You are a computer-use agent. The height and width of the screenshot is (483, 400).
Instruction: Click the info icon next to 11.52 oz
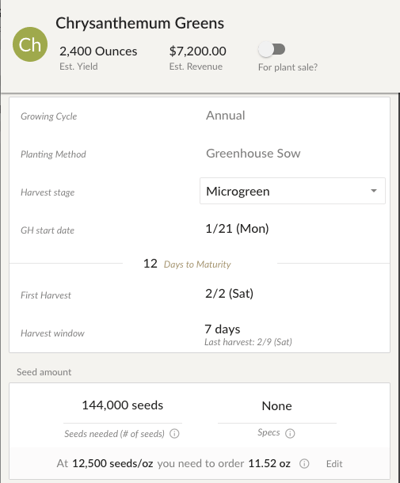(304, 464)
